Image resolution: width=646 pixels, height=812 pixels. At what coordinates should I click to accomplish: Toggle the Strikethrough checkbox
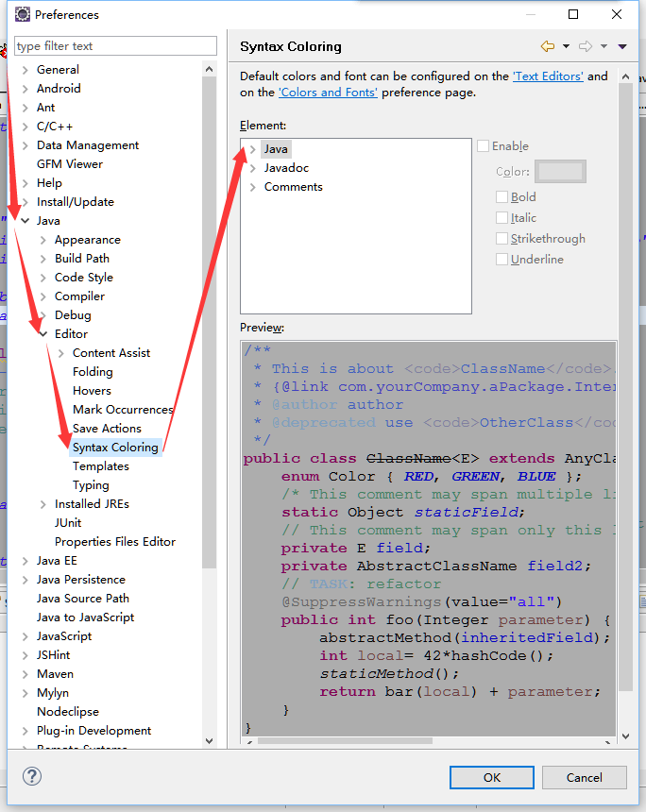tap(501, 238)
